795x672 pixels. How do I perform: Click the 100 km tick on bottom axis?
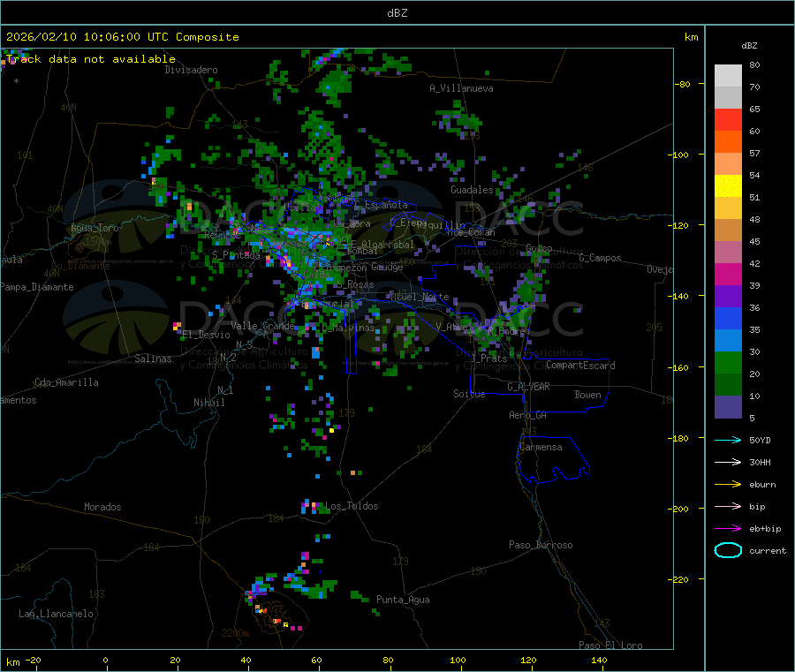pos(458,660)
